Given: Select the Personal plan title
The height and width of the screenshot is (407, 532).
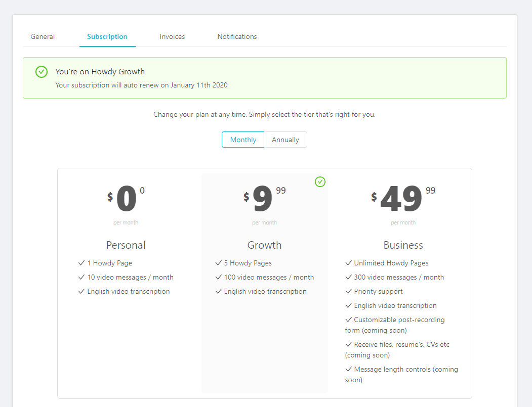Looking at the screenshot, I should pyautogui.click(x=126, y=245).
